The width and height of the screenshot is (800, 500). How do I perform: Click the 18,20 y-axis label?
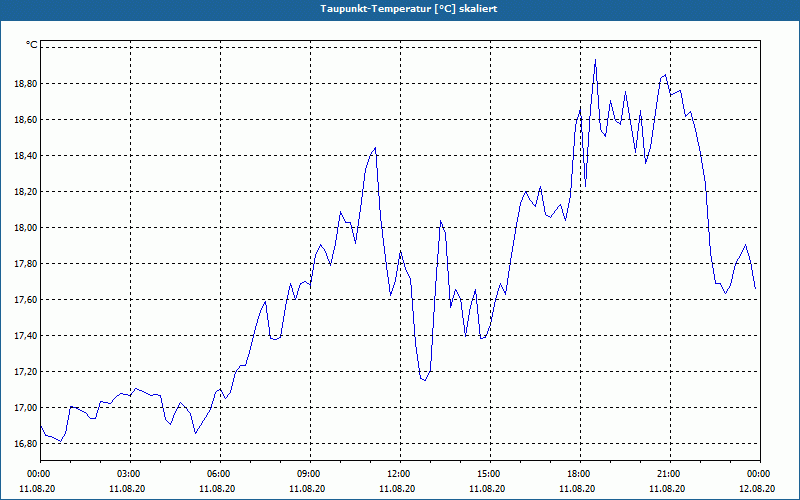pyautogui.click(x=26, y=192)
